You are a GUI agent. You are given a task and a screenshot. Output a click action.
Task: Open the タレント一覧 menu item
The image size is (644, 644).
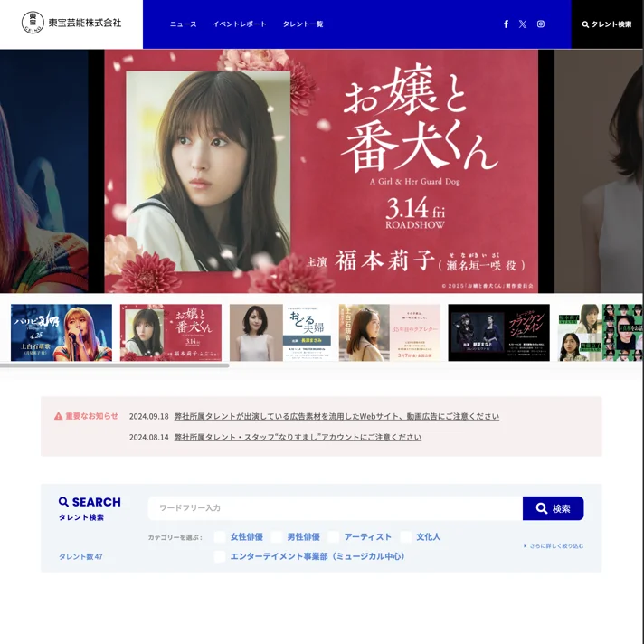[303, 24]
